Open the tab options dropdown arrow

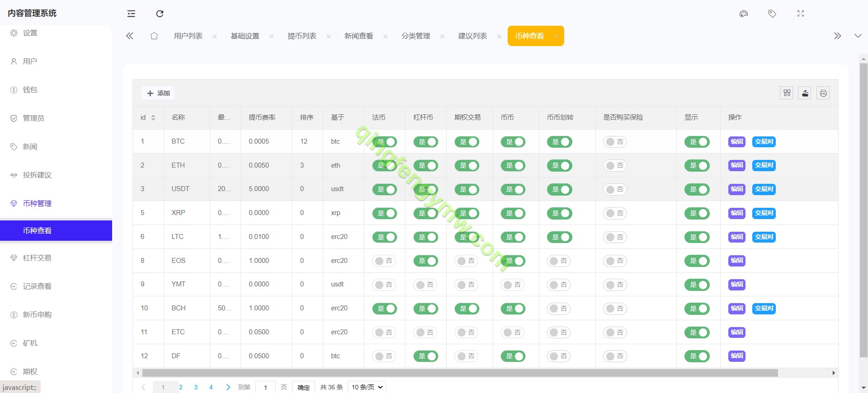(858, 36)
